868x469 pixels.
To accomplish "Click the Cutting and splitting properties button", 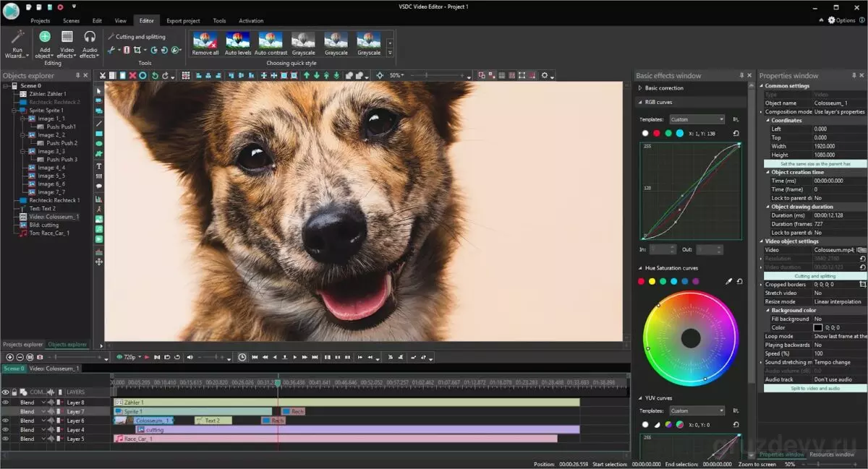I will point(814,276).
